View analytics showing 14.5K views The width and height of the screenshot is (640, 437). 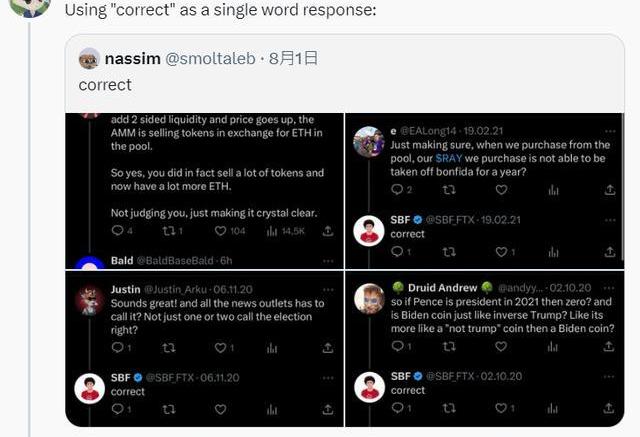click(286, 231)
